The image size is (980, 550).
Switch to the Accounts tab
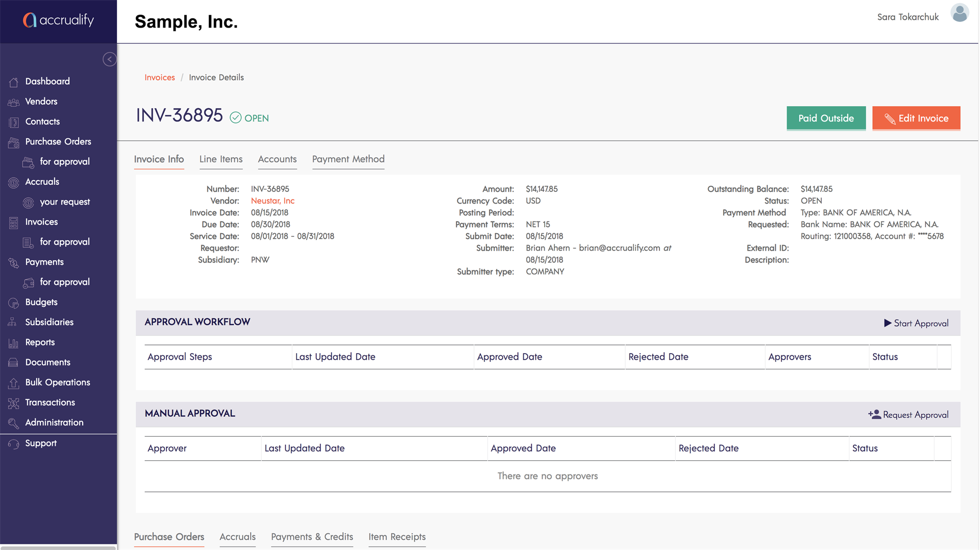[277, 159]
